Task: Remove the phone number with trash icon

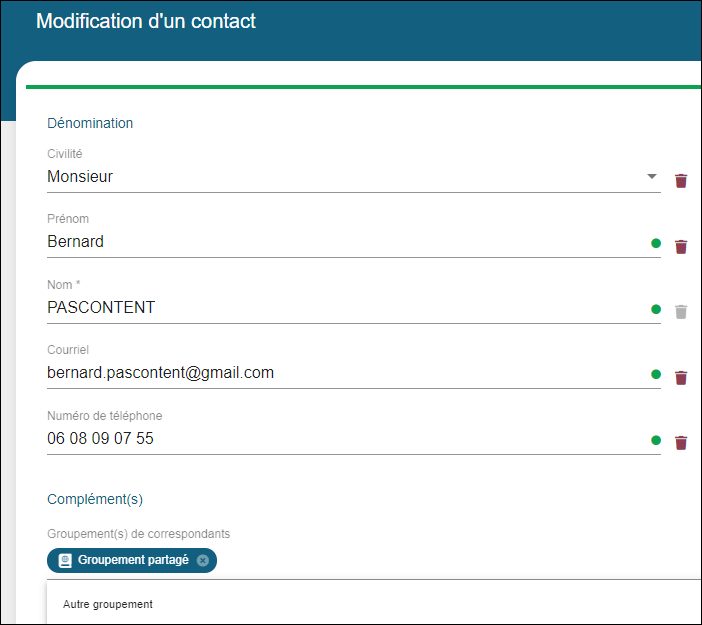Action: tap(681, 442)
